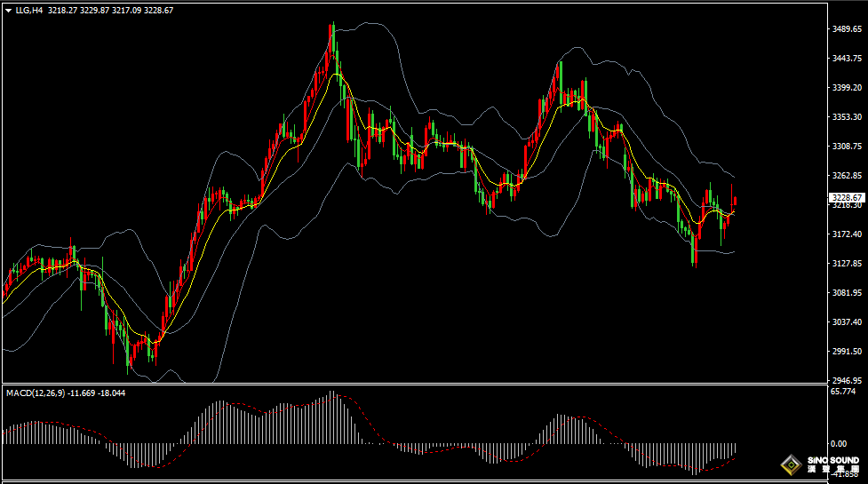This screenshot has width=868, height=484.
Task: Select the current price tag 3228.67
Action: coord(847,197)
